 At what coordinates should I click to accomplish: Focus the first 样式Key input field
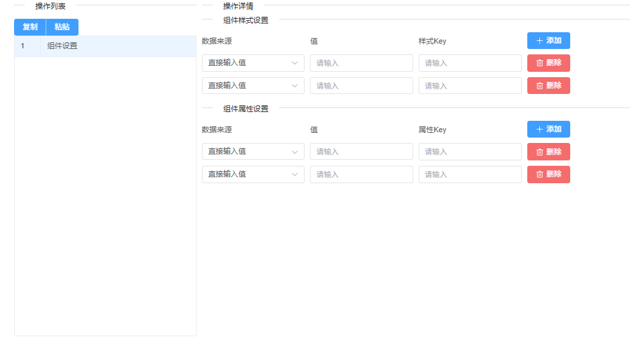click(x=470, y=63)
